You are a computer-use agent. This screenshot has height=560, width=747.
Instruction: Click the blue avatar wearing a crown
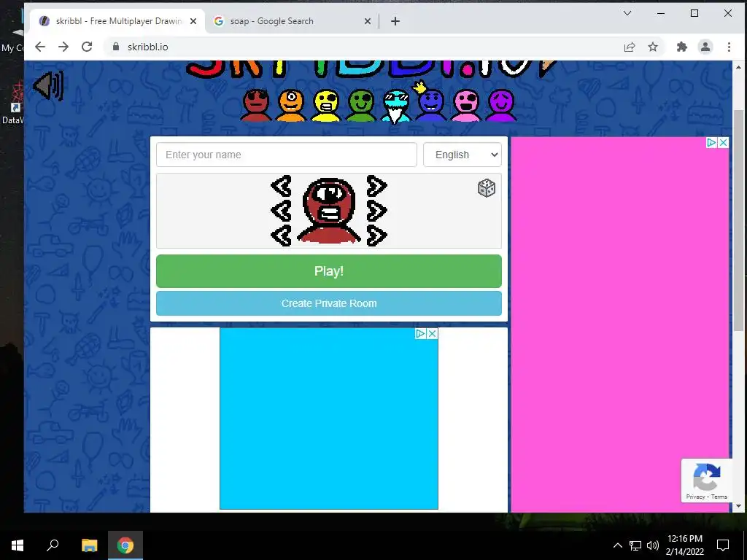[x=430, y=102]
